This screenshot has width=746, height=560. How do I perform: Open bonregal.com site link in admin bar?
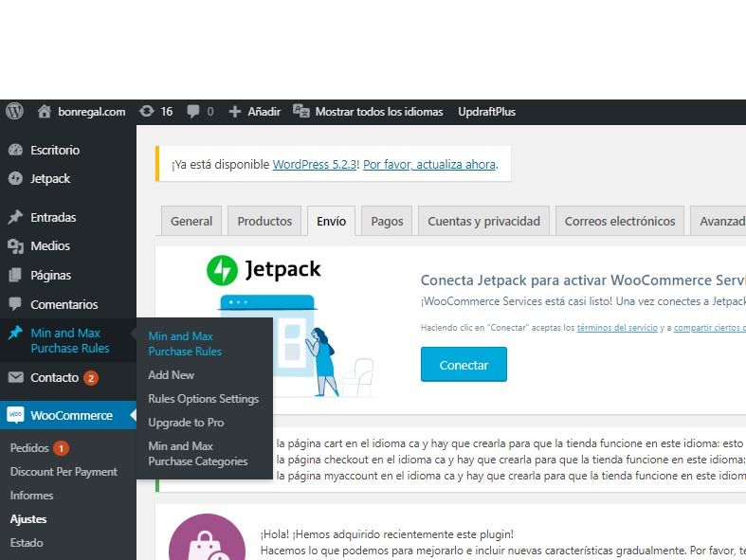click(x=92, y=112)
